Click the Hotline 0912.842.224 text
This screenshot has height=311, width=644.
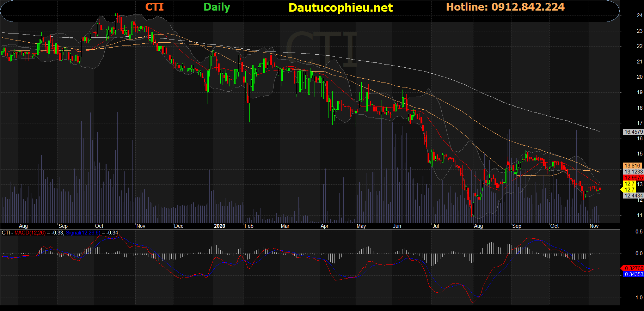[x=505, y=7]
